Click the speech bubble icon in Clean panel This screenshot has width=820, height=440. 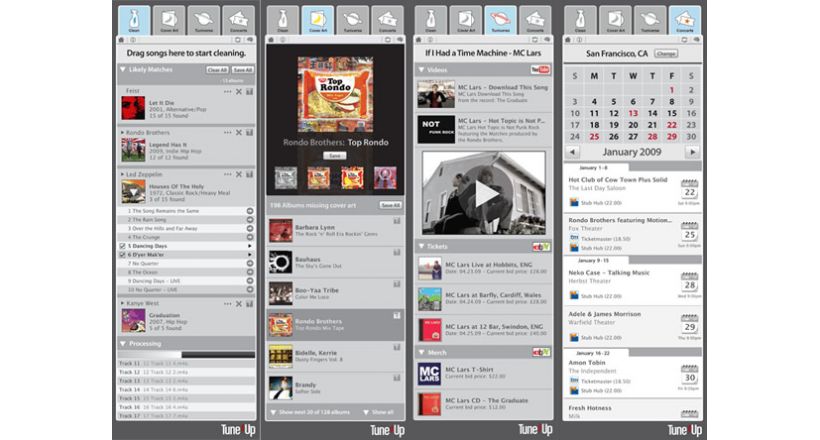(249, 40)
